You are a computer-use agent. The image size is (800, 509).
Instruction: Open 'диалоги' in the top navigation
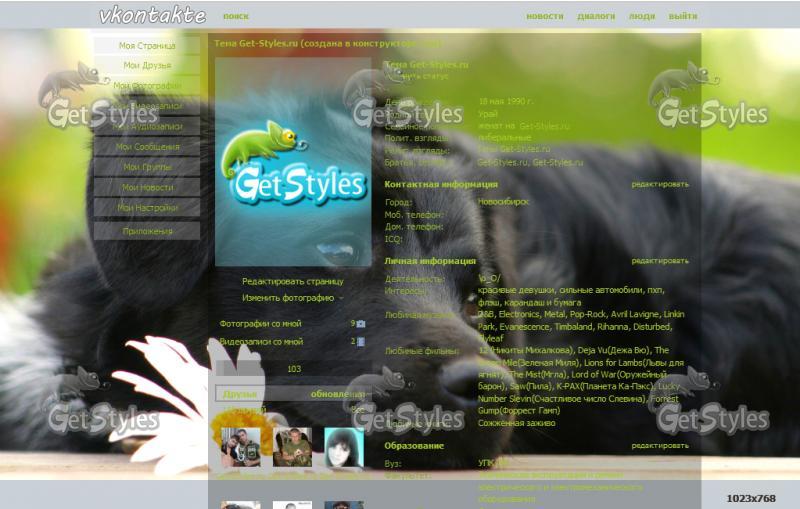pyautogui.click(x=596, y=16)
